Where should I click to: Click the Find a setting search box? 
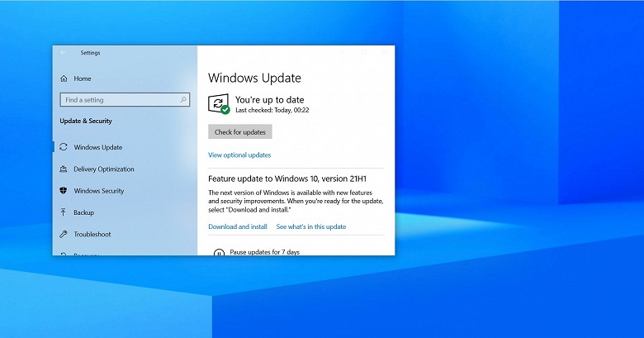(x=125, y=99)
